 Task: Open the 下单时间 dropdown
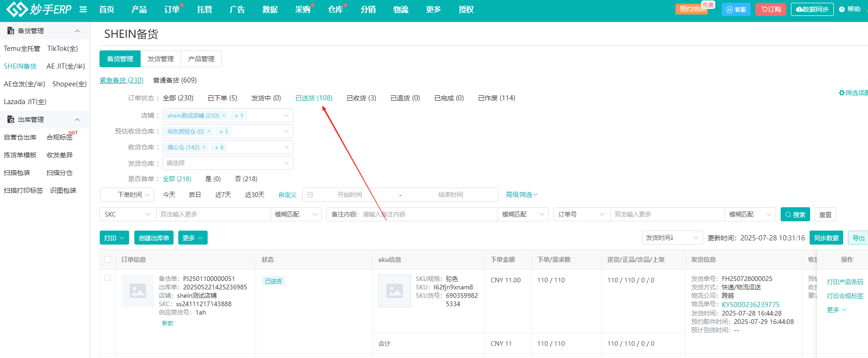pyautogui.click(x=128, y=195)
